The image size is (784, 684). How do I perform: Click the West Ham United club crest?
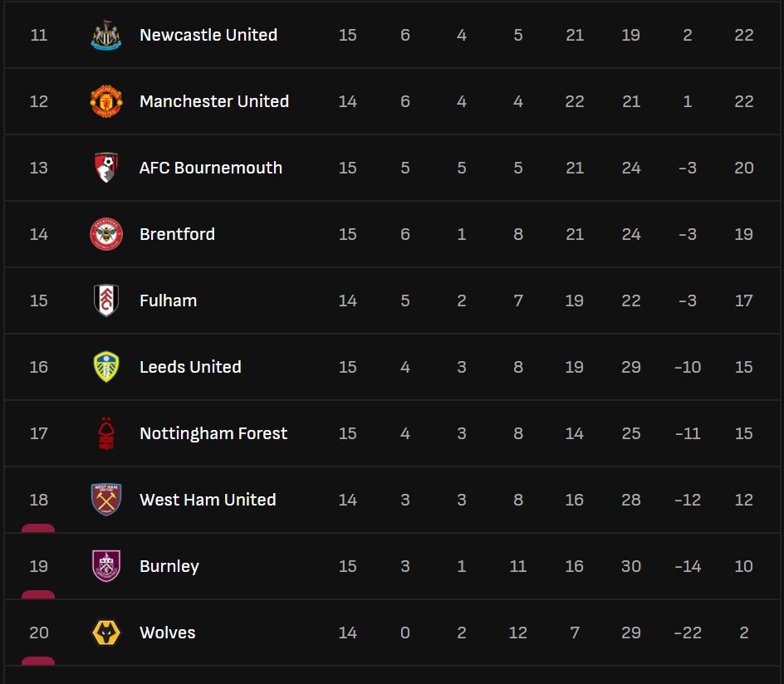click(106, 500)
